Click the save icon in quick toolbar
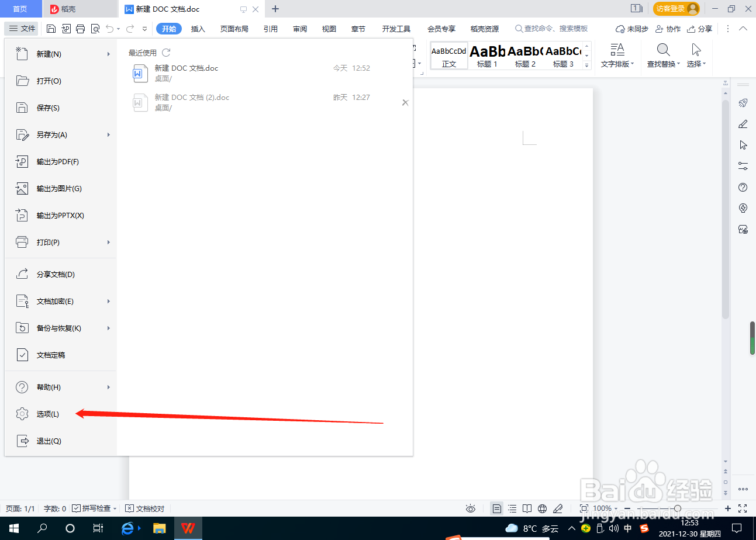Viewport: 756px width, 540px height. click(x=51, y=29)
